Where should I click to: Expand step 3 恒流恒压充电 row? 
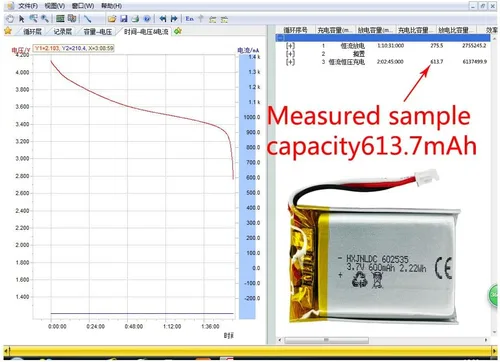pyautogui.click(x=290, y=62)
